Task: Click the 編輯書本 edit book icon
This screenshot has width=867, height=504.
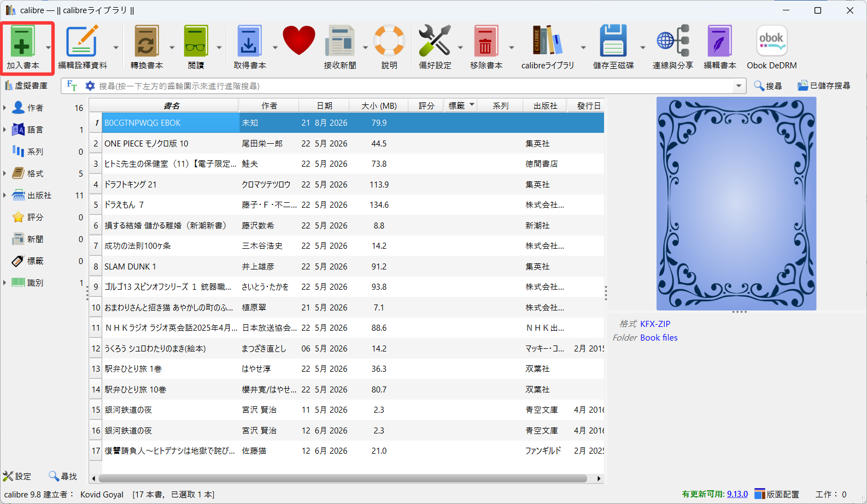Action: tap(719, 41)
